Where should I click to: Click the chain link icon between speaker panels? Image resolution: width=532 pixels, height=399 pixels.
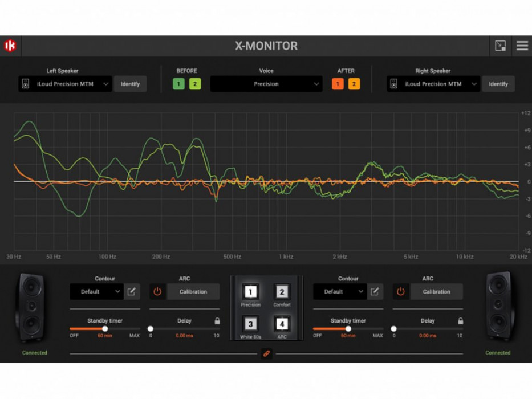click(266, 353)
